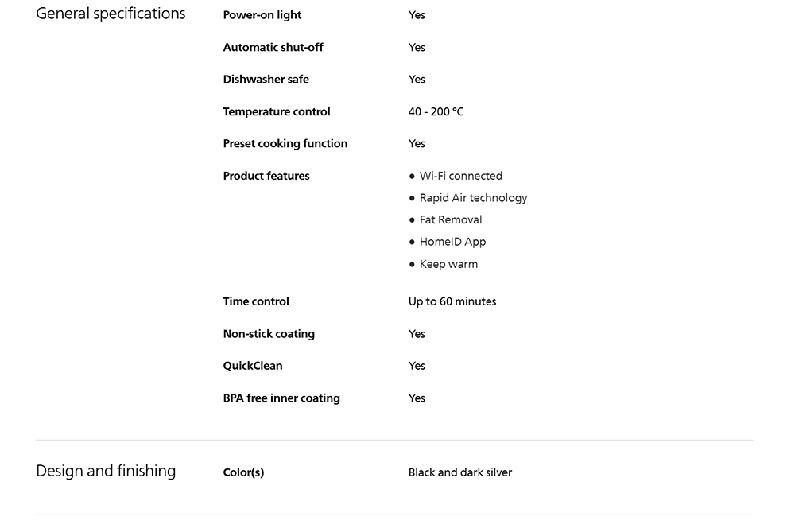This screenshot has width=791, height=532.
Task: Click the Power-on light label
Action: tap(262, 15)
